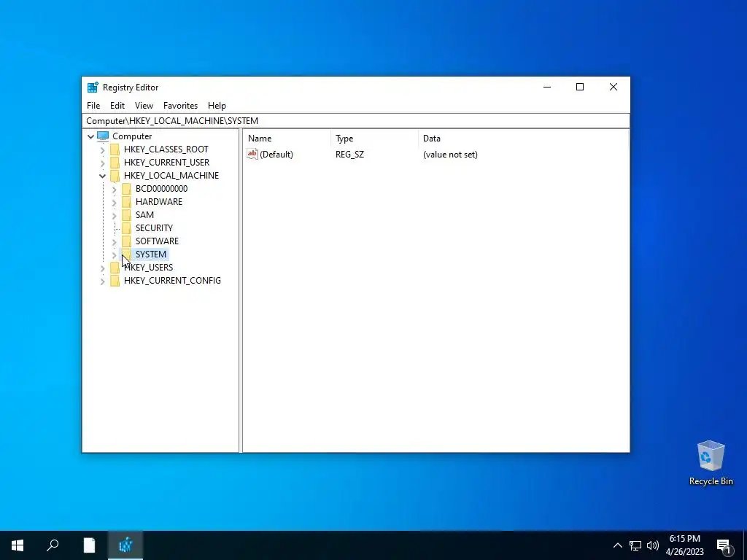
Task: Expand the SYSTEM key chevron
Action: pyautogui.click(x=114, y=254)
